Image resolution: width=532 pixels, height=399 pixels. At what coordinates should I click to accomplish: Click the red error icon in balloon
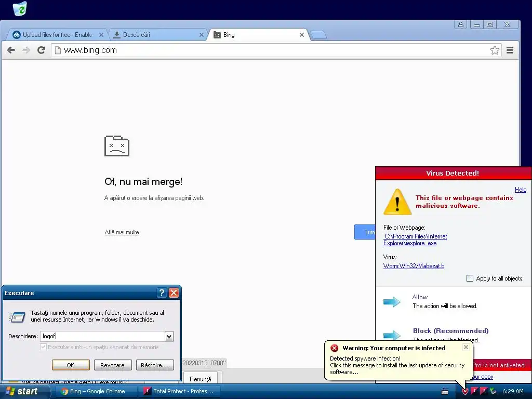(x=335, y=348)
